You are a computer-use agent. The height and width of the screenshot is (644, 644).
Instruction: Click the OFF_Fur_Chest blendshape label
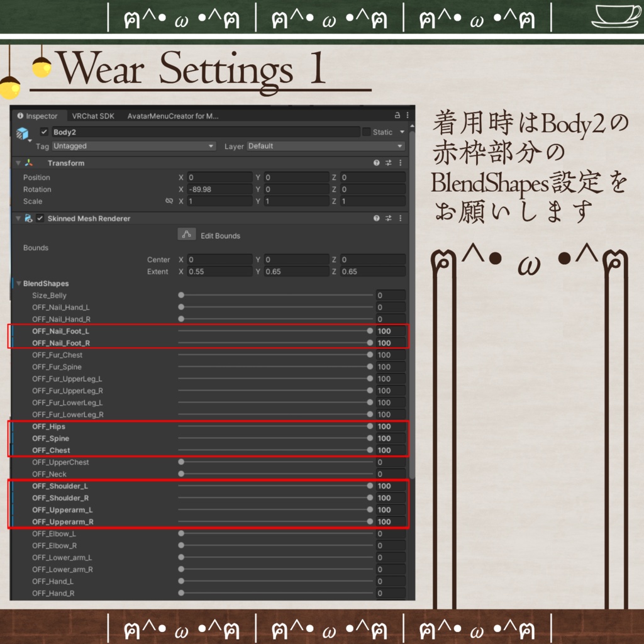57,355
